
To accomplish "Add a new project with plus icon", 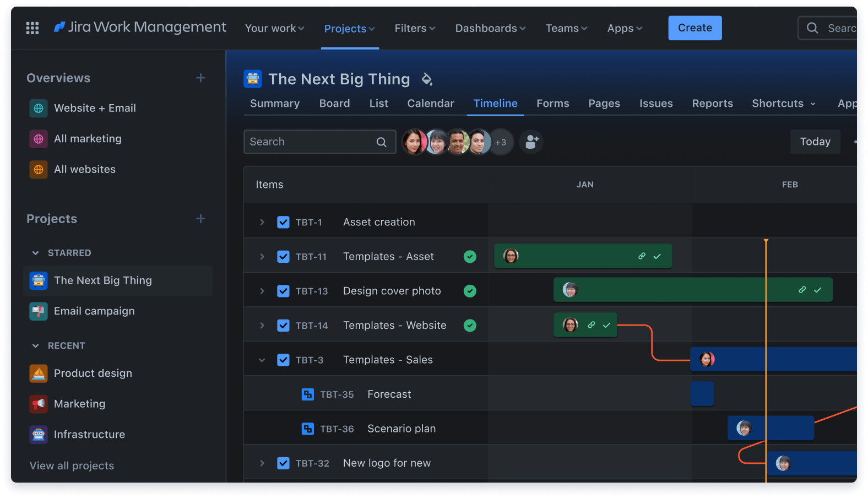I will (x=200, y=219).
